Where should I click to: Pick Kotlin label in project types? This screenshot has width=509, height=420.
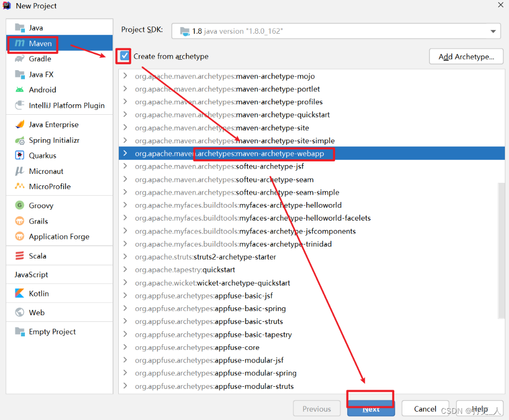39,293
